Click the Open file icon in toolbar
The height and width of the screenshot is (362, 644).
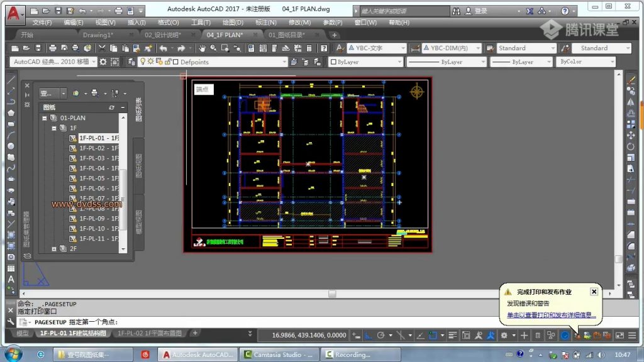[x=26, y=48]
